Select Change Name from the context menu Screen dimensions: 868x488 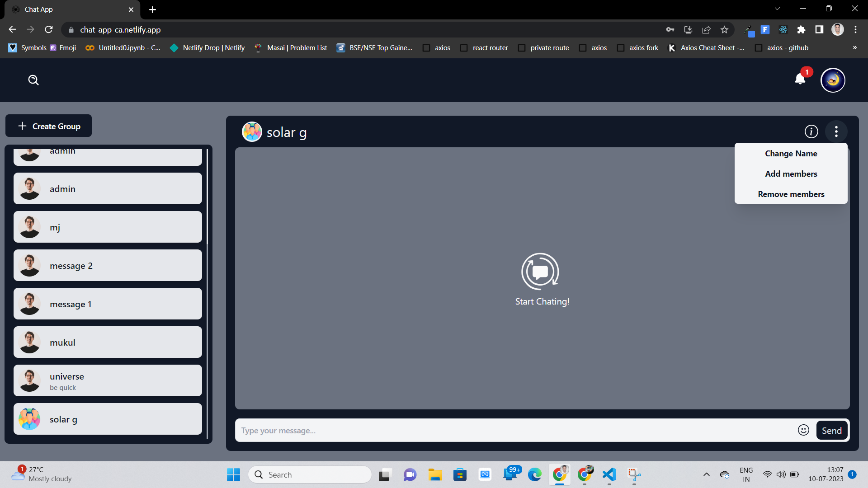pyautogui.click(x=791, y=154)
